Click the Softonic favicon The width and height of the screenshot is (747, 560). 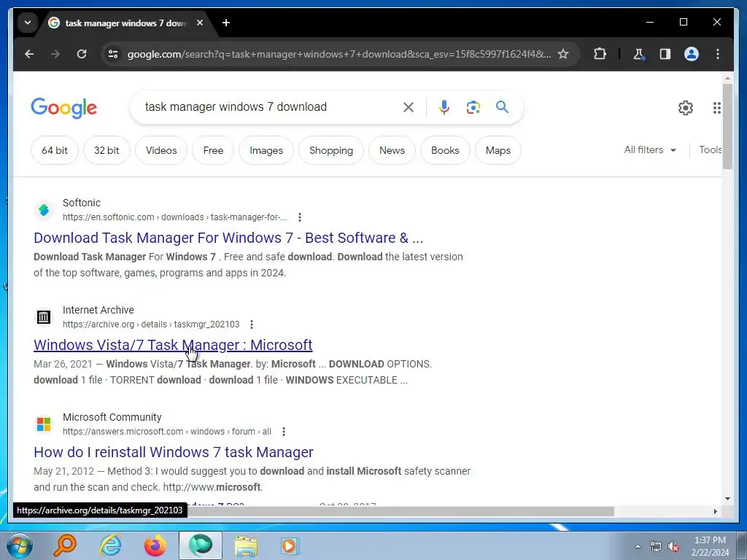[44, 209]
